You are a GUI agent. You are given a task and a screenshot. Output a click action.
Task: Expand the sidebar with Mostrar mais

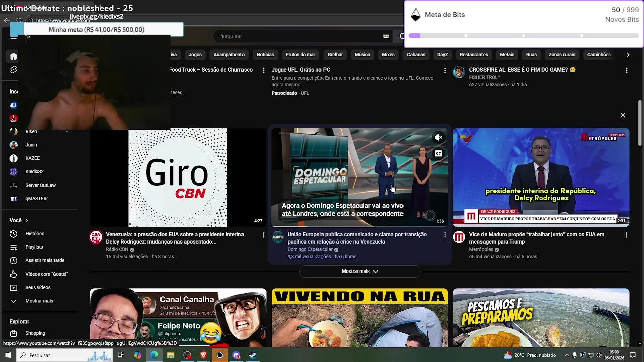pos(39,301)
